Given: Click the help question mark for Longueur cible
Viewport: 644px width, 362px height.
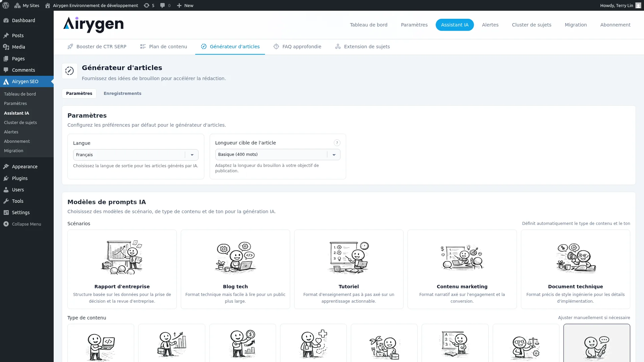Looking at the screenshot, I should [337, 143].
